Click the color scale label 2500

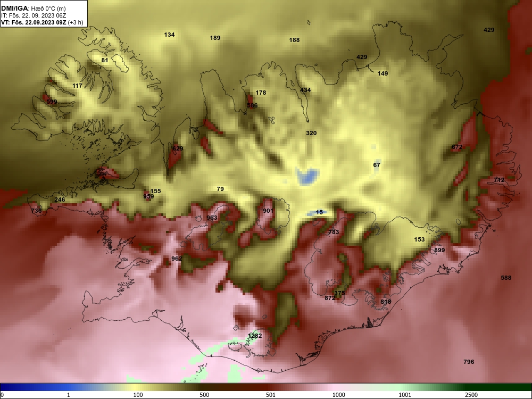coord(471,395)
